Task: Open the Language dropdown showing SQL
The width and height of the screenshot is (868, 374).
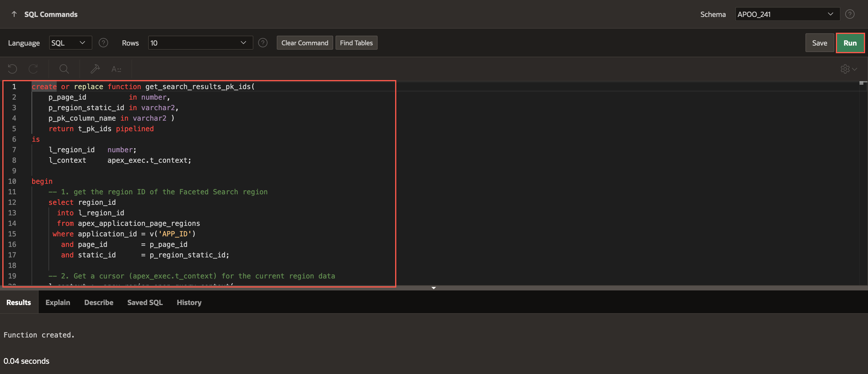Action: coord(70,42)
